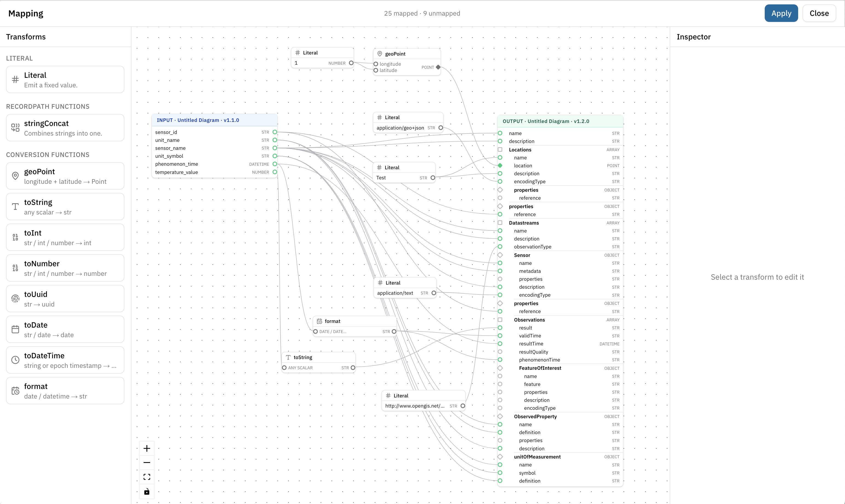Image resolution: width=845 pixels, height=504 pixels.
Task: Select the OUTPUT Untitled Diagram node header
Action: pyautogui.click(x=560, y=121)
